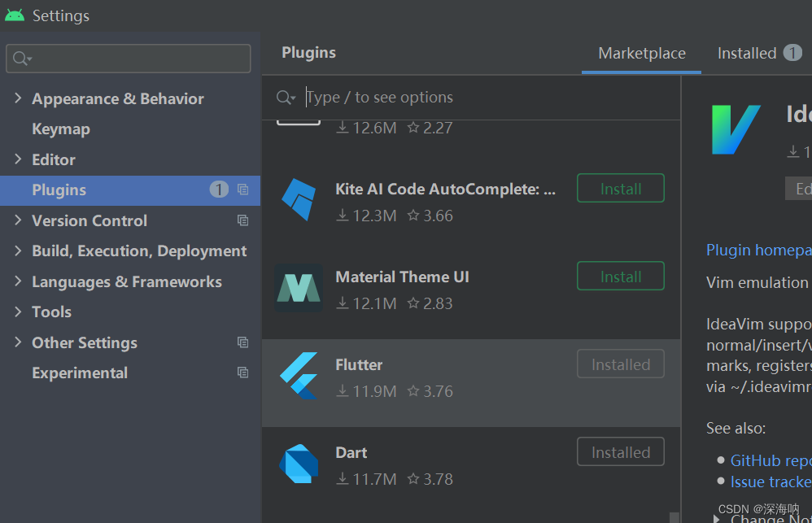Click the download icon under Kite AI
812x523 pixels.
(x=343, y=216)
